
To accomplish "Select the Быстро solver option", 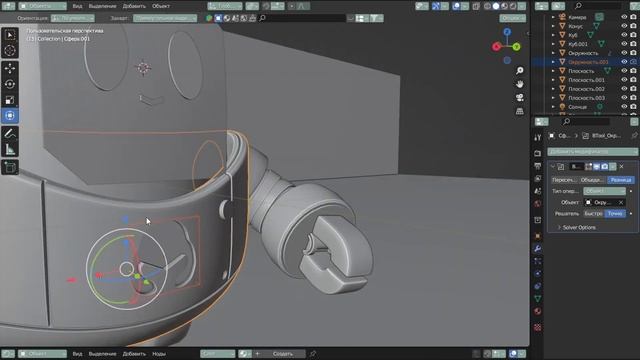I will point(593,213).
